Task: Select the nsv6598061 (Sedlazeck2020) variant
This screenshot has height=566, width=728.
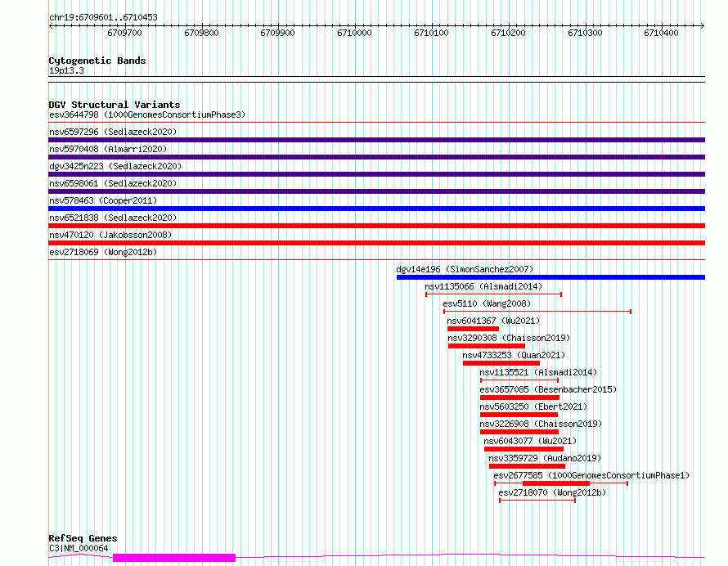Action: pyautogui.click(x=376, y=191)
